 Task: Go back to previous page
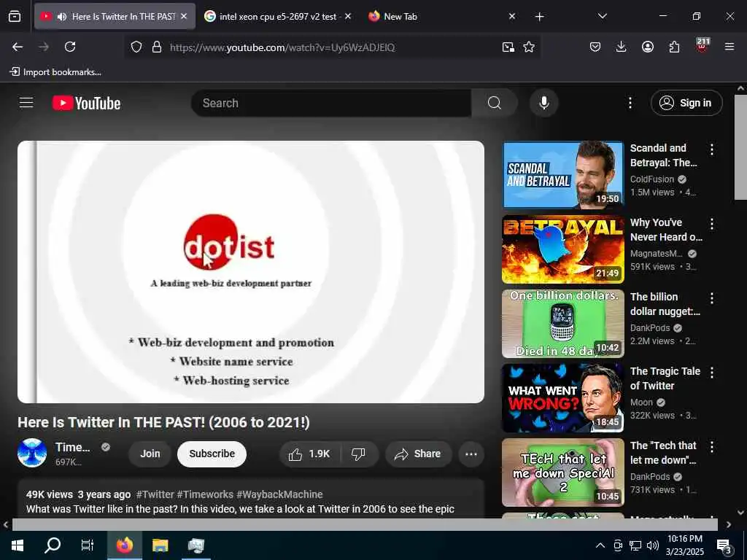[x=18, y=47]
